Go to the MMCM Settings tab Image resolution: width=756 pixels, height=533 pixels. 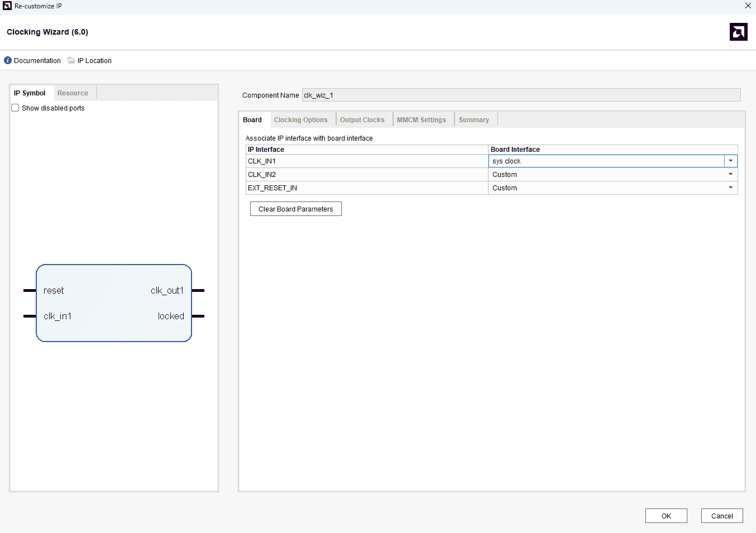click(421, 120)
